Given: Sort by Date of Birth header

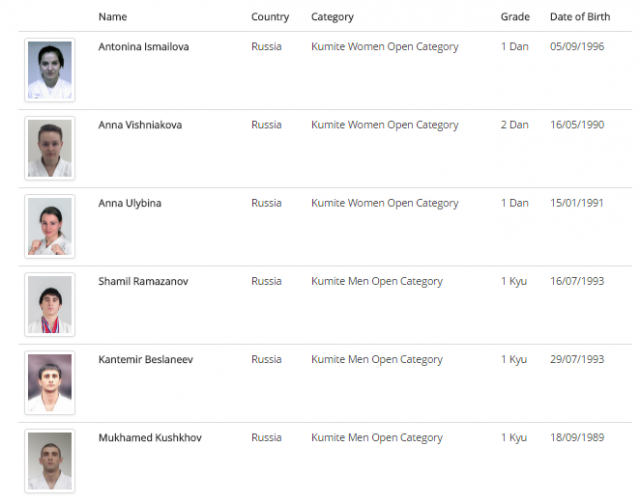Looking at the screenshot, I should (x=582, y=17).
